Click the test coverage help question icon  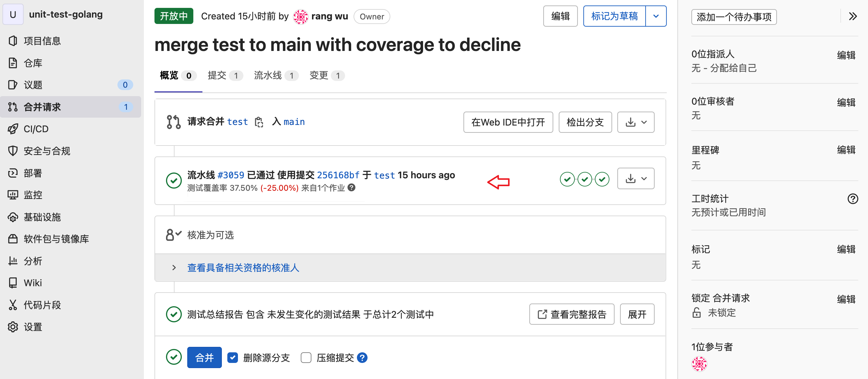(x=351, y=187)
